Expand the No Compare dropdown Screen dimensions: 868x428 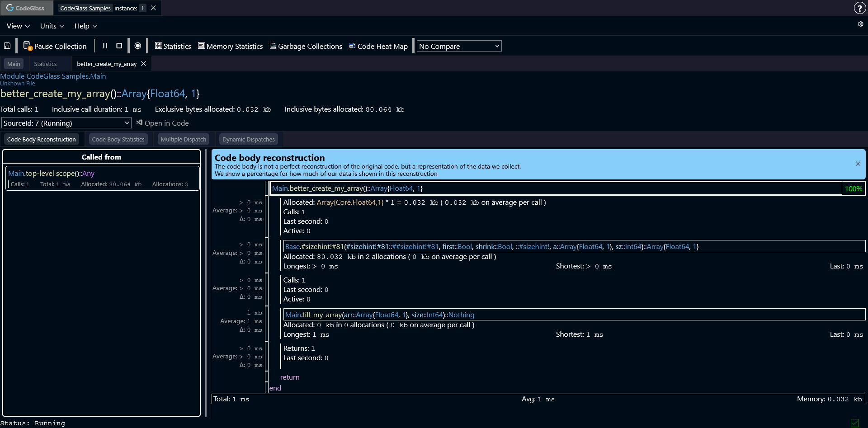pyautogui.click(x=459, y=46)
